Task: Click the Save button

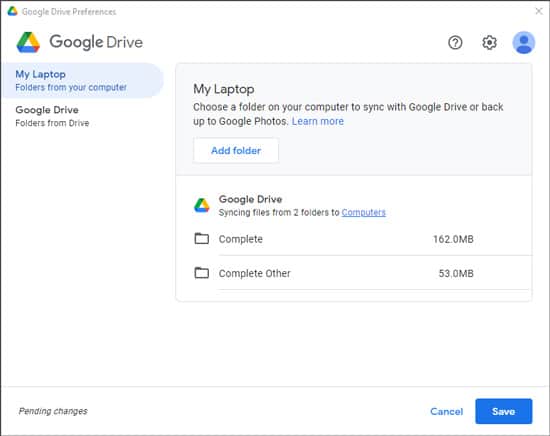Action: coord(504,411)
